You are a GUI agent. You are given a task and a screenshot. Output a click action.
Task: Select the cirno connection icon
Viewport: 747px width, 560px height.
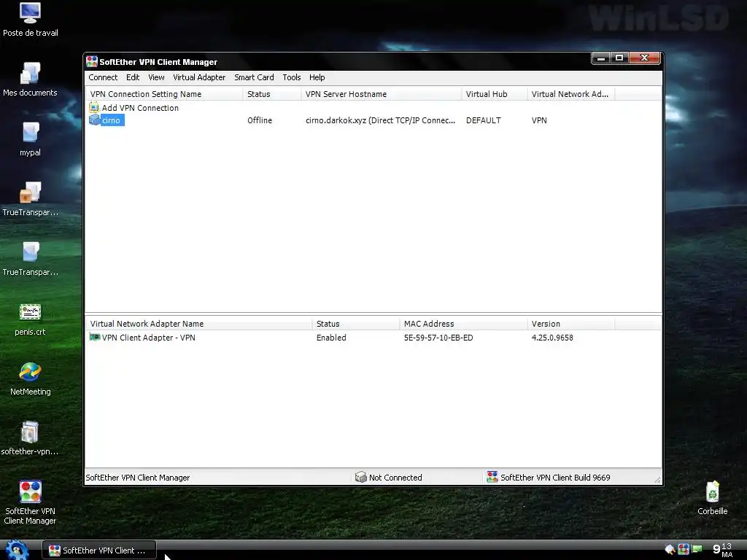[x=94, y=120]
